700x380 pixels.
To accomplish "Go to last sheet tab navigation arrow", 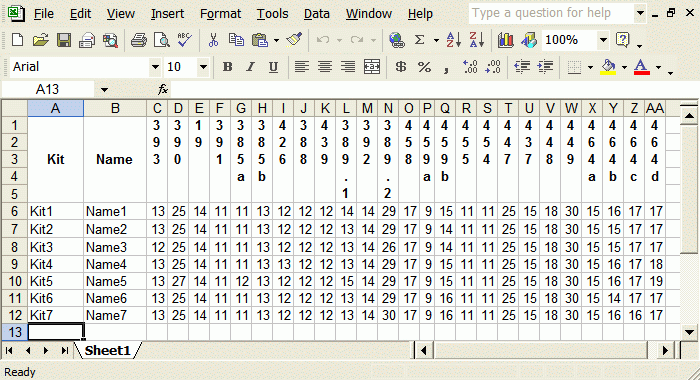I will click(x=65, y=351).
